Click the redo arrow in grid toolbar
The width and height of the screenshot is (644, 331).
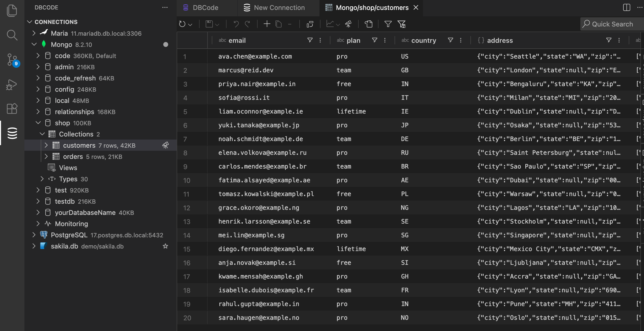pos(247,24)
